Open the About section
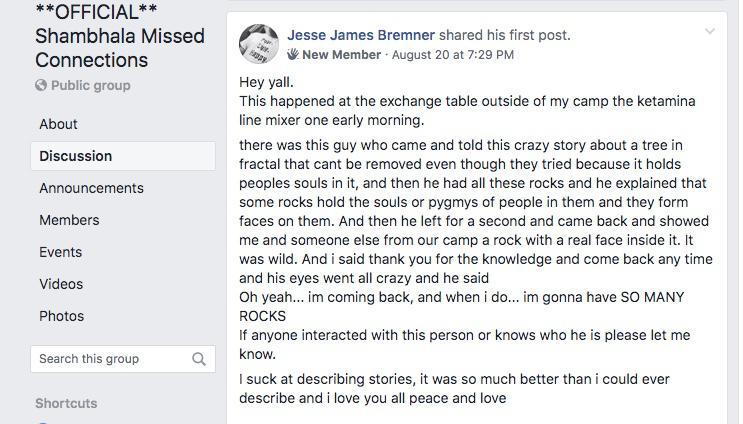Screen dimensions: 743x424 [x=58, y=124]
